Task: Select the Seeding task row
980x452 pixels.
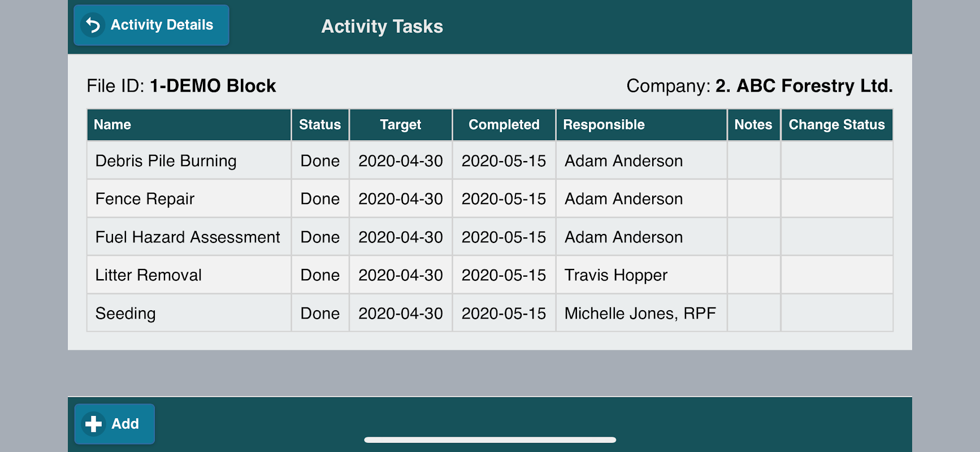Action: click(490, 313)
